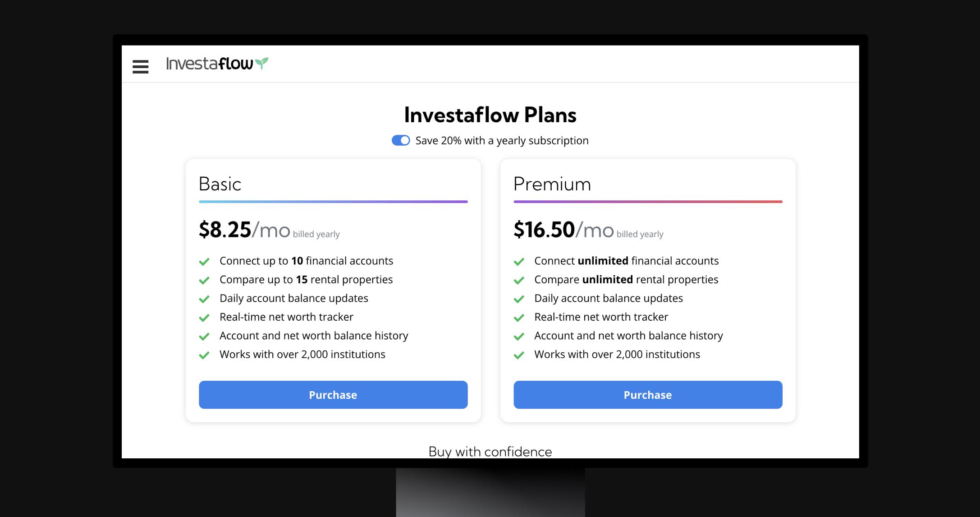Viewport: 980px width, 517px height.
Task: Click Basic plan Real-time net worth checkmark
Action: 204,318
